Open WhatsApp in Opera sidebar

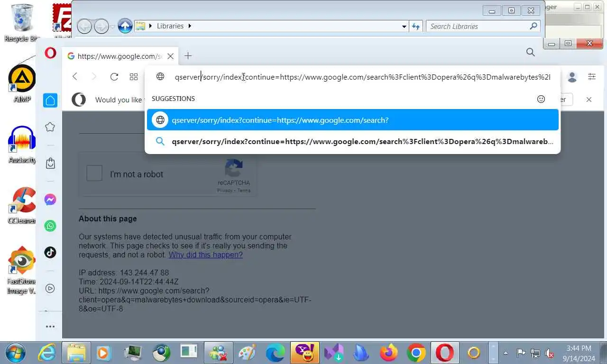(50, 226)
